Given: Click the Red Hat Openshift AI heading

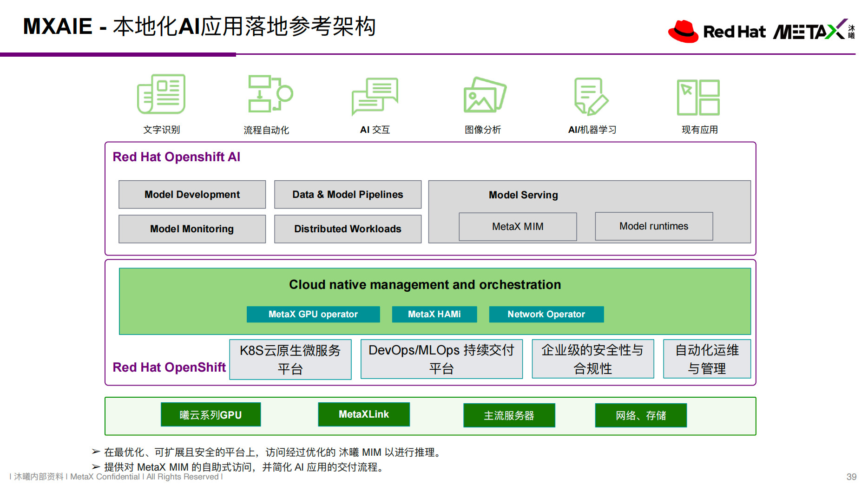Looking at the screenshot, I should coord(177,157).
